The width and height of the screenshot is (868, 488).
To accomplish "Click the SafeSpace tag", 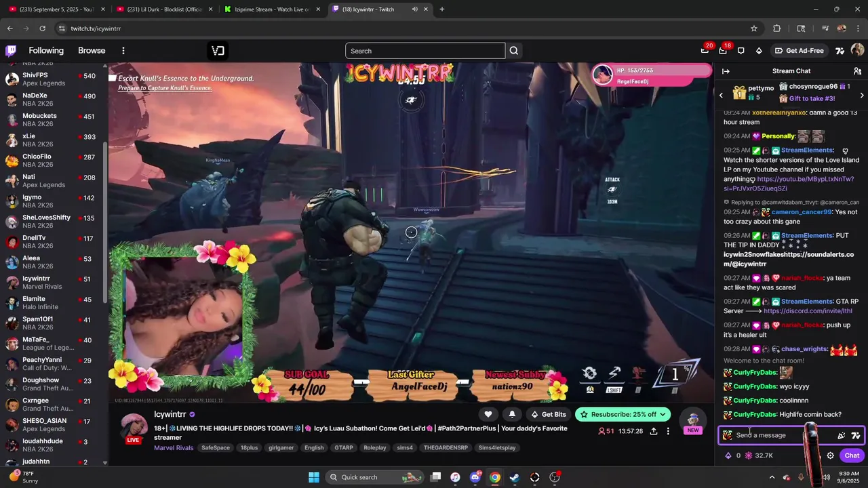I will coord(216,448).
